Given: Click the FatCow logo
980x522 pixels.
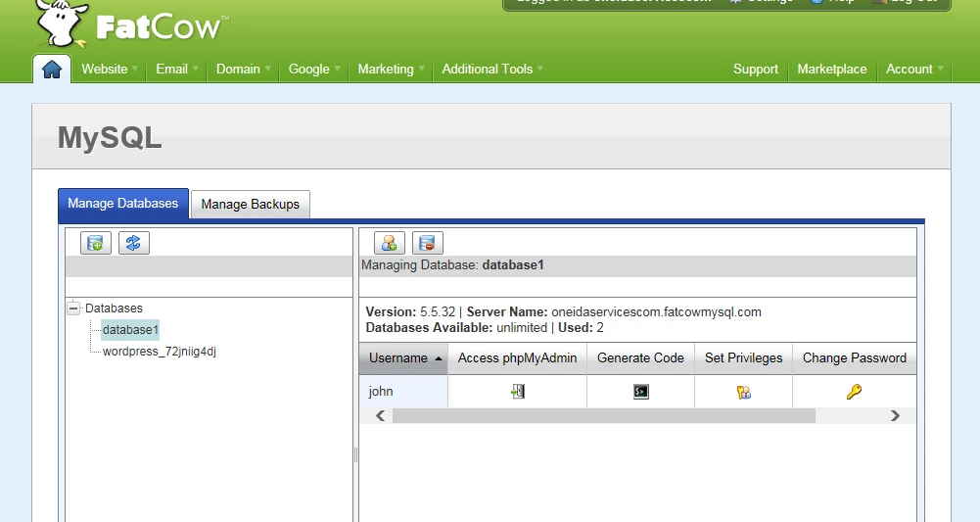Looking at the screenshot, I should click(131, 25).
